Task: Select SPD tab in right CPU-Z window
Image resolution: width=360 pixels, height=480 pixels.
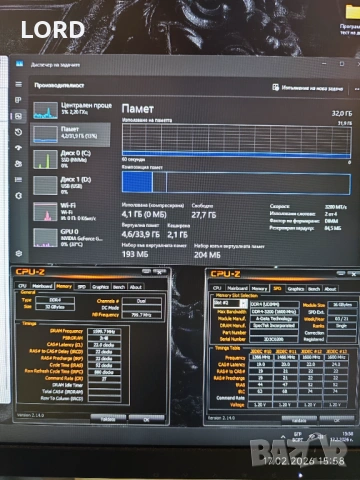Action: coord(277,288)
